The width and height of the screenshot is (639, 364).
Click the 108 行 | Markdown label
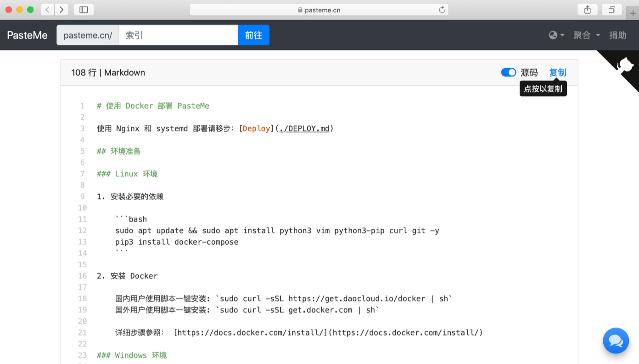coord(108,72)
